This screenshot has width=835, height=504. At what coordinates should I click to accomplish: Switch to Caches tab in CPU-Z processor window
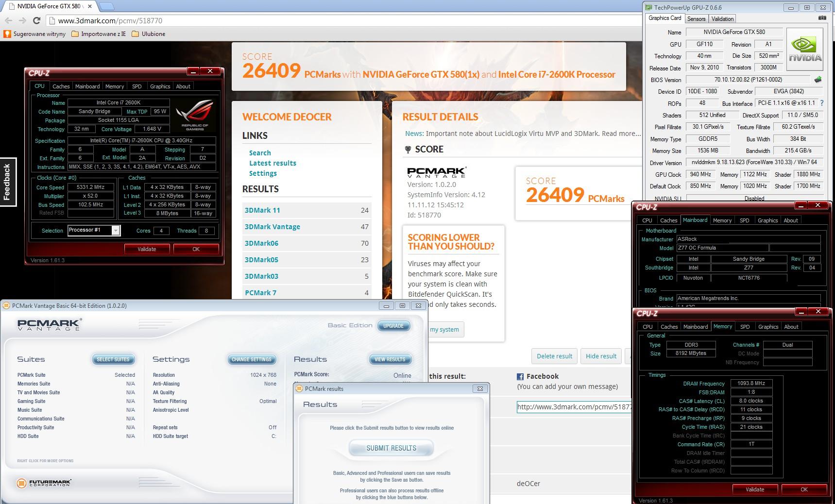pyautogui.click(x=61, y=86)
